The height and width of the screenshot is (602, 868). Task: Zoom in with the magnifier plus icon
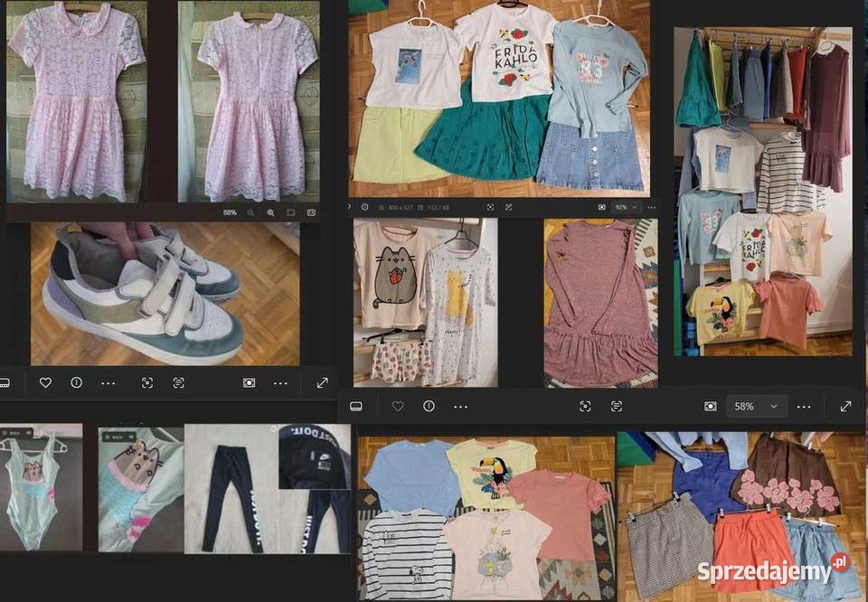point(271,212)
